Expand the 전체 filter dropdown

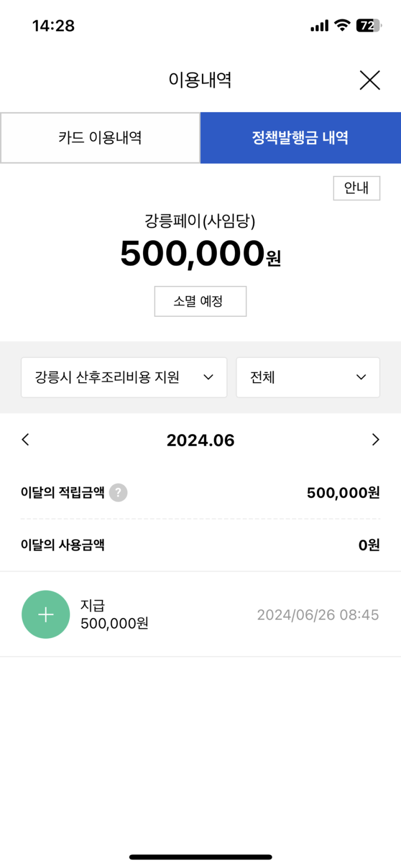tap(308, 377)
